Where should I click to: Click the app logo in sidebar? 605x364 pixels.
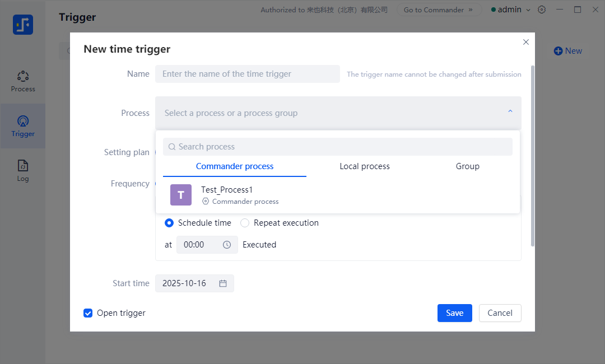coord(23,25)
